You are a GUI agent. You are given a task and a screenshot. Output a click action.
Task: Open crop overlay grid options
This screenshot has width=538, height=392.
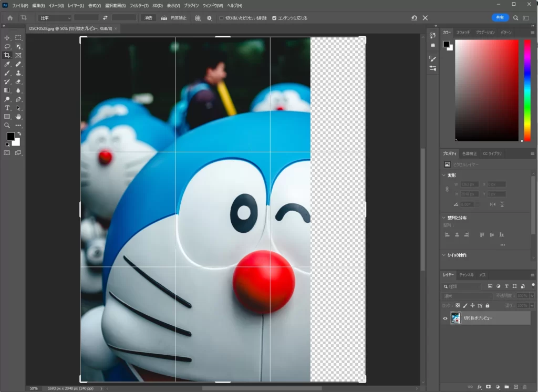click(x=198, y=18)
